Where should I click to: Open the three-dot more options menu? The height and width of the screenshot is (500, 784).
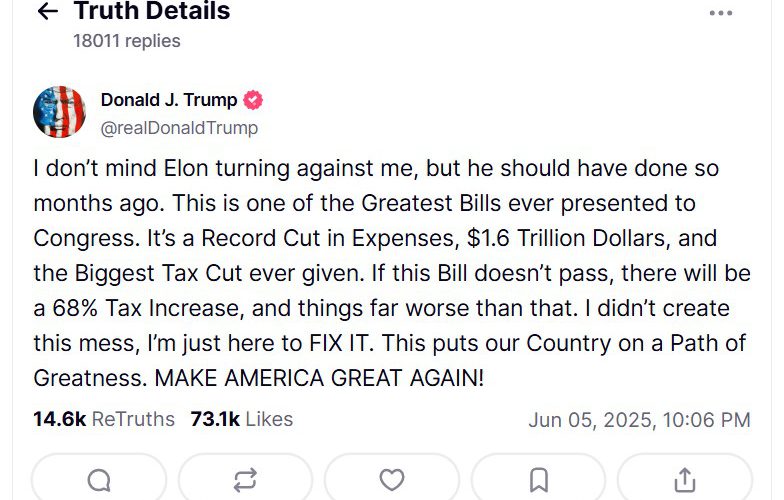click(x=720, y=13)
